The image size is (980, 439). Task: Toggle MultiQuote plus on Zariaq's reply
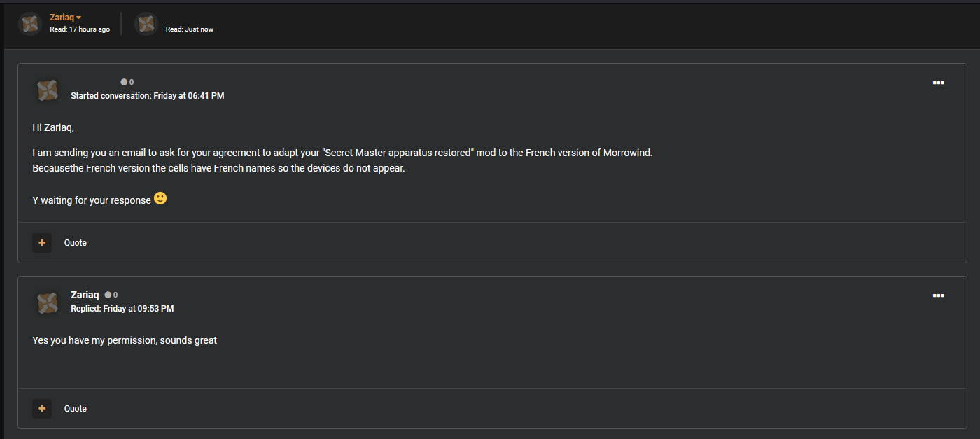pyautogui.click(x=42, y=409)
